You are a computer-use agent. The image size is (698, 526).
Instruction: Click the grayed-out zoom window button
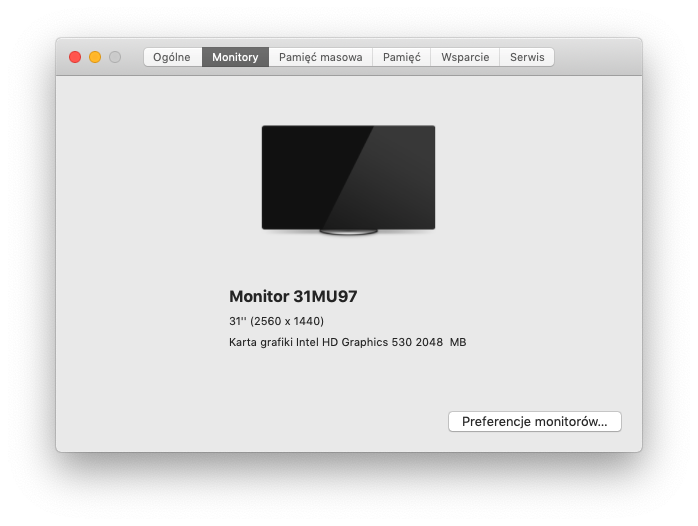[x=115, y=57]
